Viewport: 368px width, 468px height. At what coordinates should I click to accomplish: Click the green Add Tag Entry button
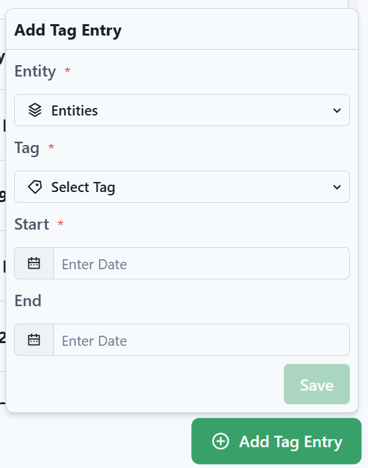click(276, 441)
